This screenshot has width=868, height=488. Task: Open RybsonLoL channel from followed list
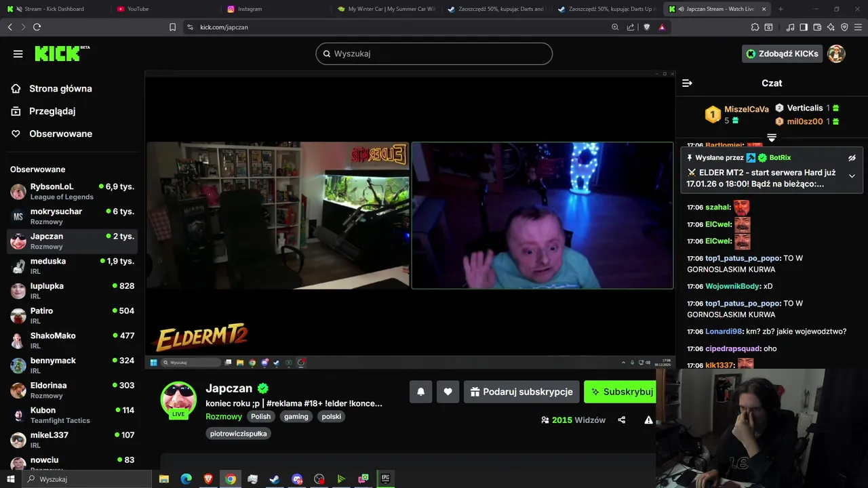72,191
